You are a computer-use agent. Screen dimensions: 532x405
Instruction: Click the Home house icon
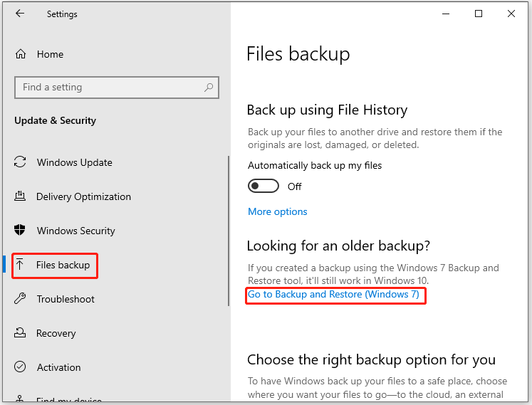[x=21, y=54]
